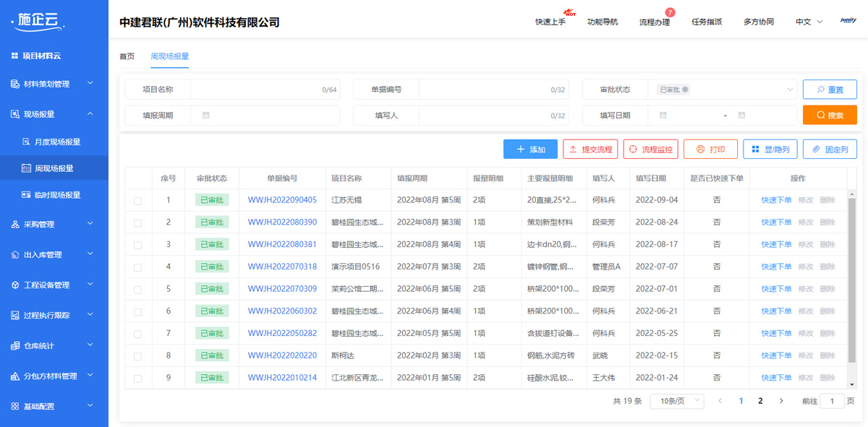Click the 项目名称 input field
This screenshot has height=427, width=868.
(x=265, y=90)
